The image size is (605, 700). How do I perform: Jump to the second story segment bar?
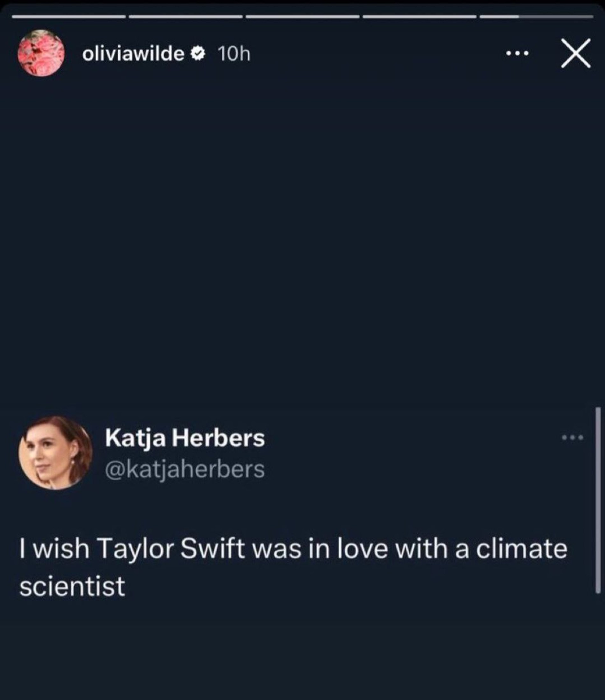[x=186, y=17]
